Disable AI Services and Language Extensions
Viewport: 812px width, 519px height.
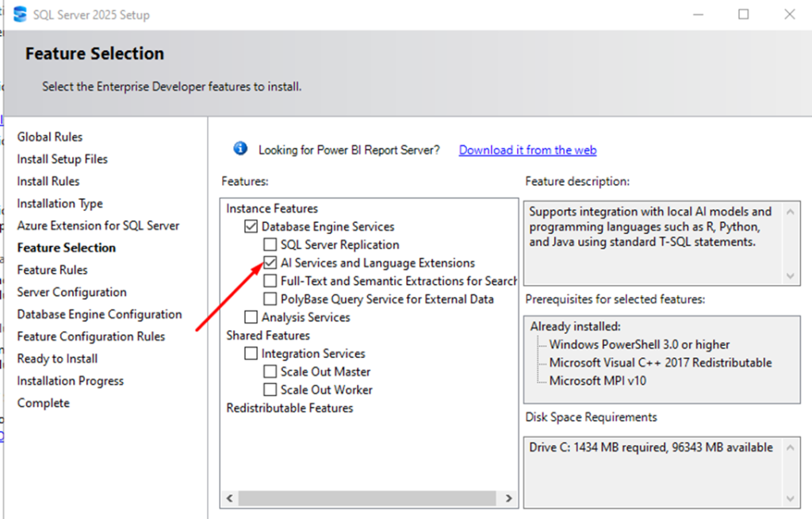pos(270,263)
